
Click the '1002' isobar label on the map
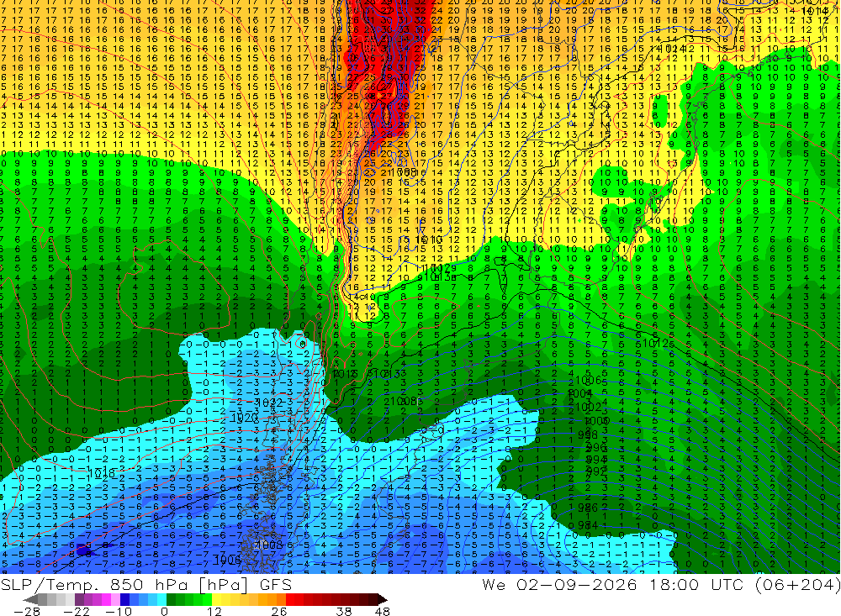coord(589,408)
